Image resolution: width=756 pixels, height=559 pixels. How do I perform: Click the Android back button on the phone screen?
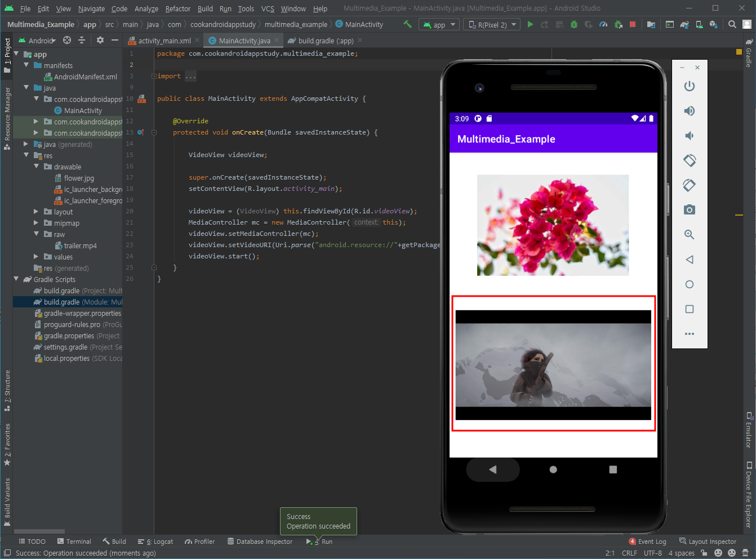493,469
